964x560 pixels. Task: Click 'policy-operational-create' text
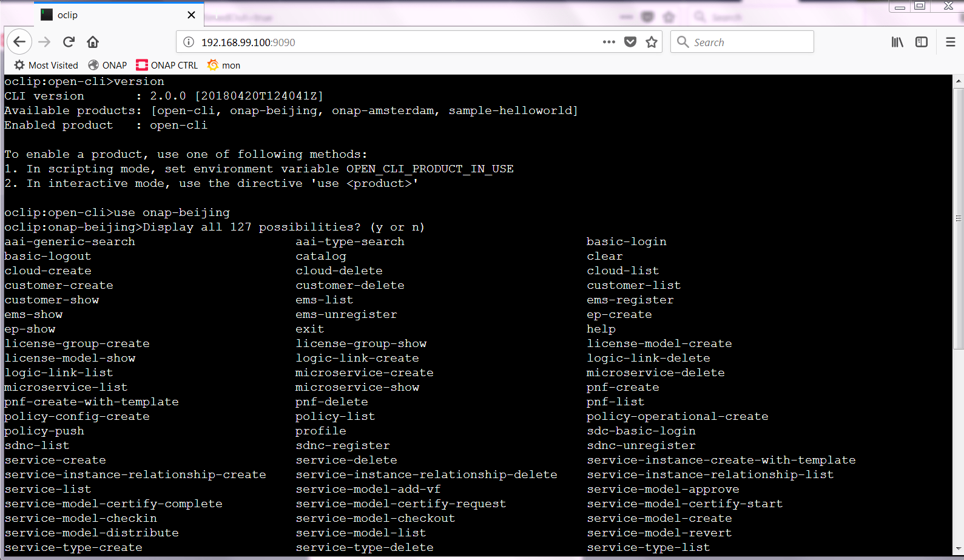pos(678,416)
